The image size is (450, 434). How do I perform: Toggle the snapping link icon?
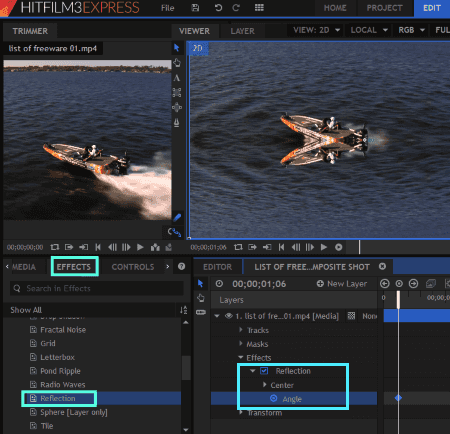174,232
